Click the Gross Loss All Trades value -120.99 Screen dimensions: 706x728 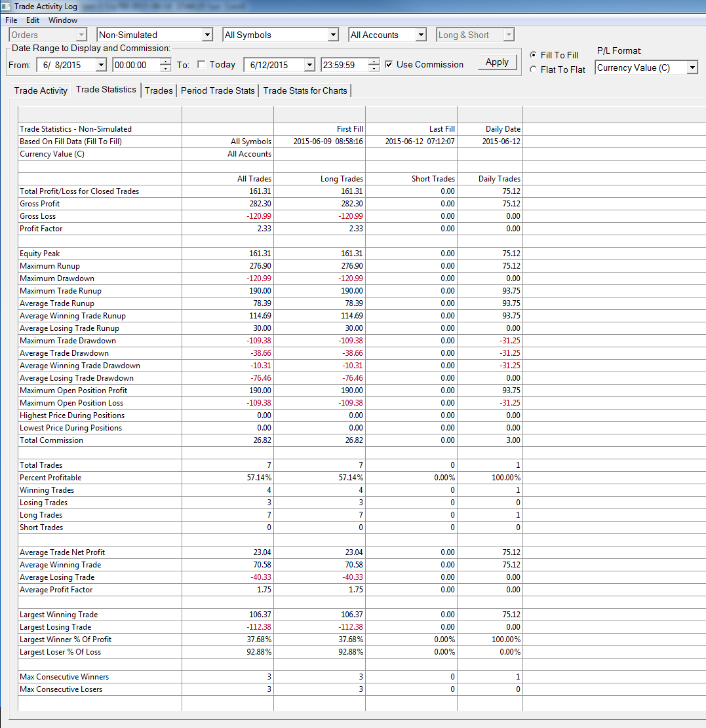(x=259, y=216)
